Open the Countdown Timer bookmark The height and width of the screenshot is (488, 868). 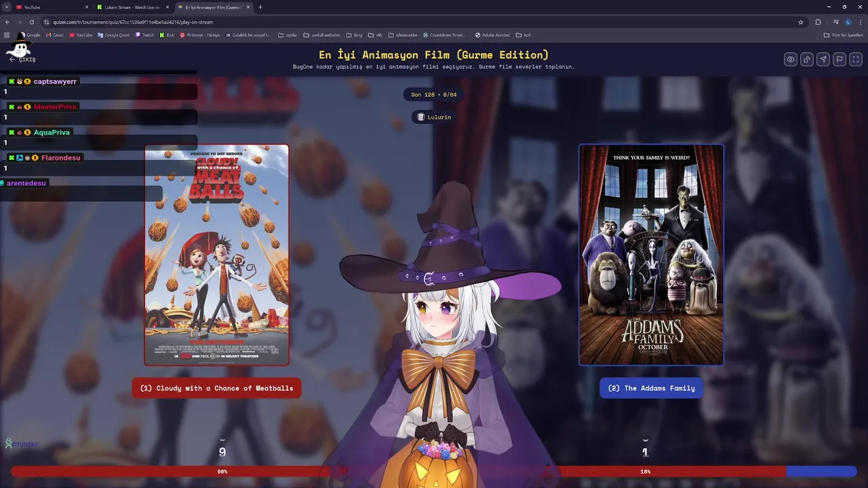coord(444,35)
